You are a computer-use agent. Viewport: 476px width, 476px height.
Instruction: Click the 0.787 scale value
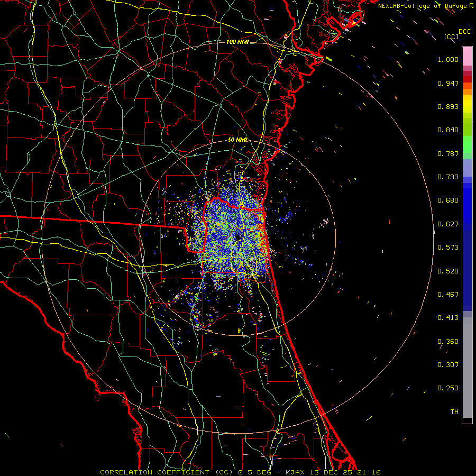pyautogui.click(x=448, y=153)
